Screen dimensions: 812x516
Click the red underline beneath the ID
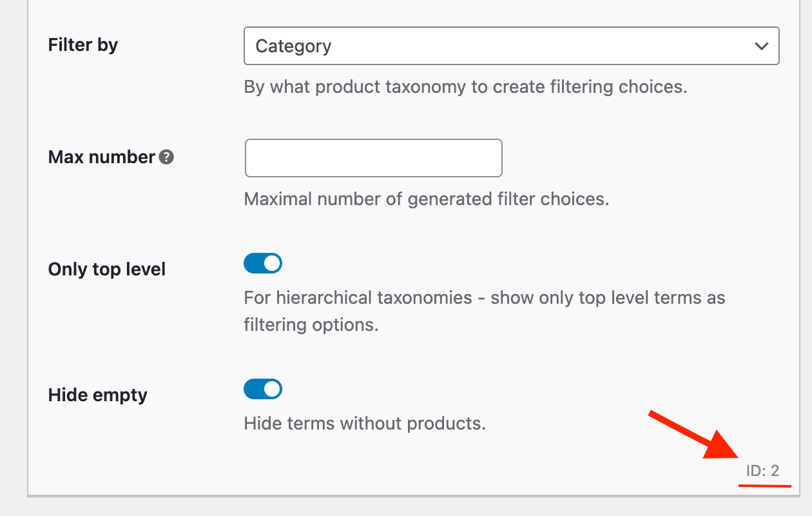(764, 486)
